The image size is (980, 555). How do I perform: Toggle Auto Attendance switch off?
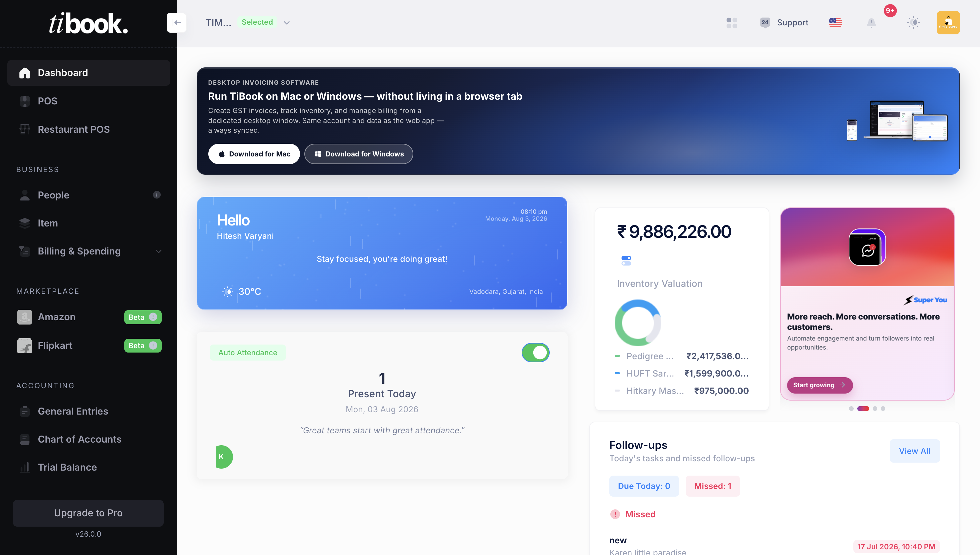tap(535, 353)
